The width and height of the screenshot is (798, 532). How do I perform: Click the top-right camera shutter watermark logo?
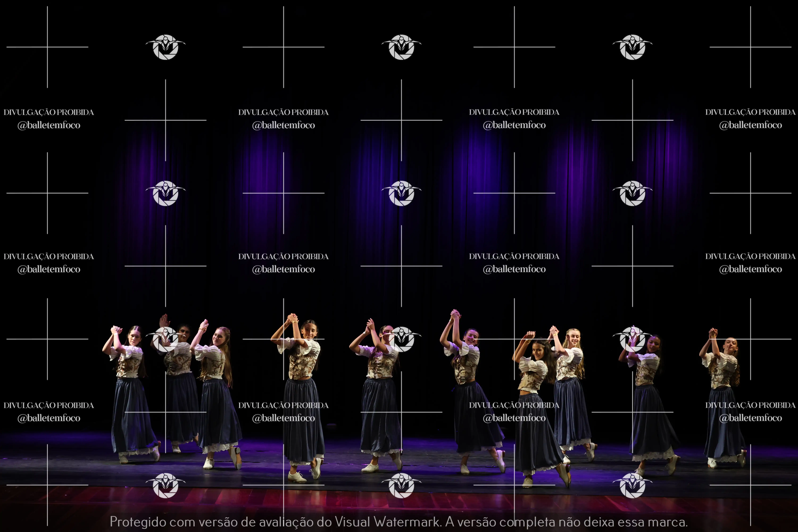point(632,47)
